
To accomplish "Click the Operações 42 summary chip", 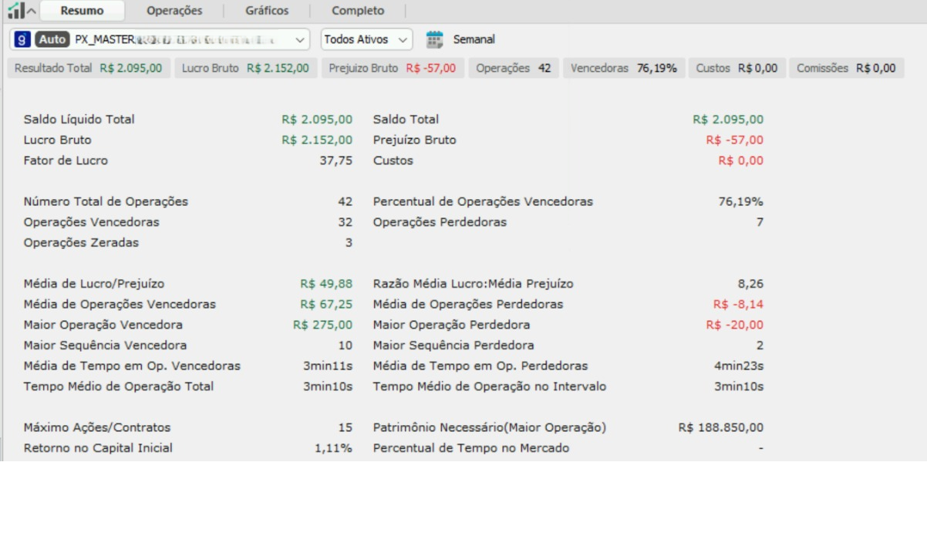I will (x=514, y=68).
